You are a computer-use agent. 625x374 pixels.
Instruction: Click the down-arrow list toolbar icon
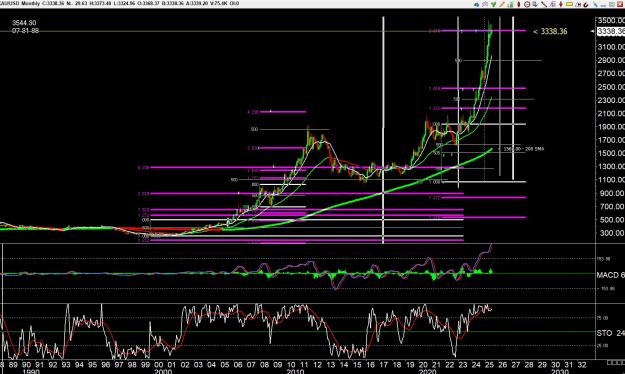click(x=535, y=4)
